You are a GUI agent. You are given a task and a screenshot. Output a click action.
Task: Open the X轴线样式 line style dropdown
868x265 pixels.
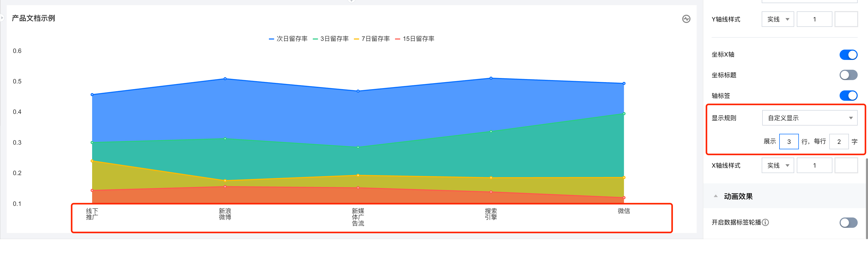[778, 165]
